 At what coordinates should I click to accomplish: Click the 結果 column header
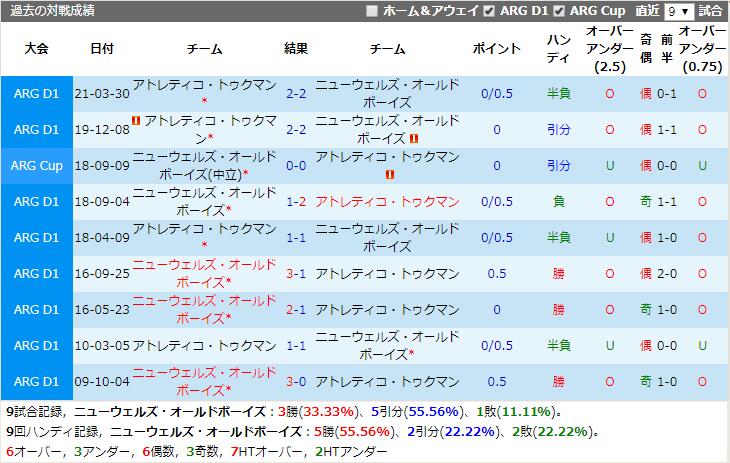[x=296, y=48]
